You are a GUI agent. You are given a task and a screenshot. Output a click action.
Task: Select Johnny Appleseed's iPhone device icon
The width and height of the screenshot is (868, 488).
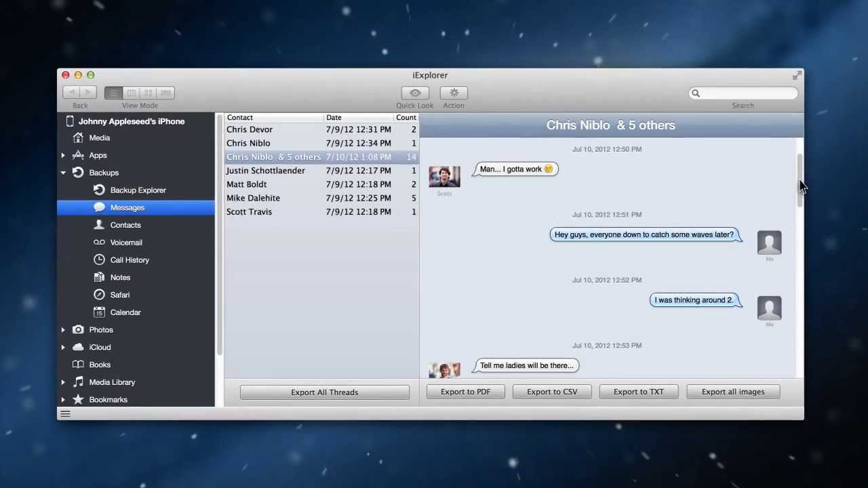coord(69,121)
